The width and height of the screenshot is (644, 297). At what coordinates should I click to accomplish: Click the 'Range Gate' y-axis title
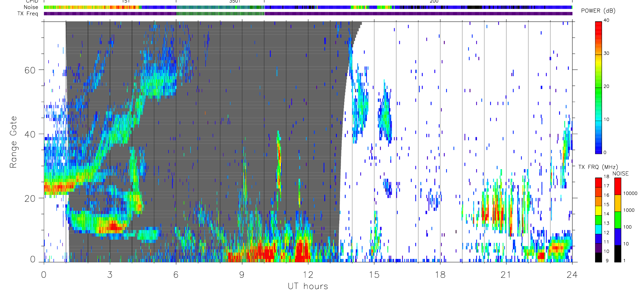click(13, 142)
